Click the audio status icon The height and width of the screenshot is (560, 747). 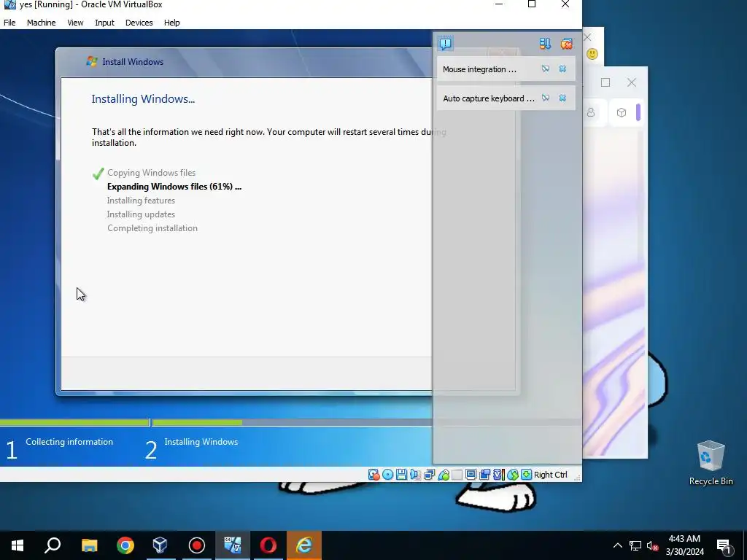[x=415, y=474]
